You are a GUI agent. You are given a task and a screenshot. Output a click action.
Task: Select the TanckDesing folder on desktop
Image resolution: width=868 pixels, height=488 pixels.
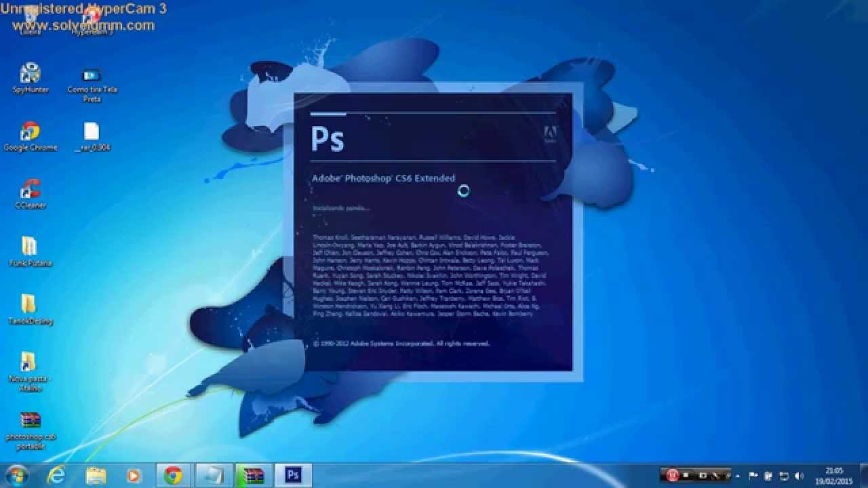pyautogui.click(x=31, y=310)
